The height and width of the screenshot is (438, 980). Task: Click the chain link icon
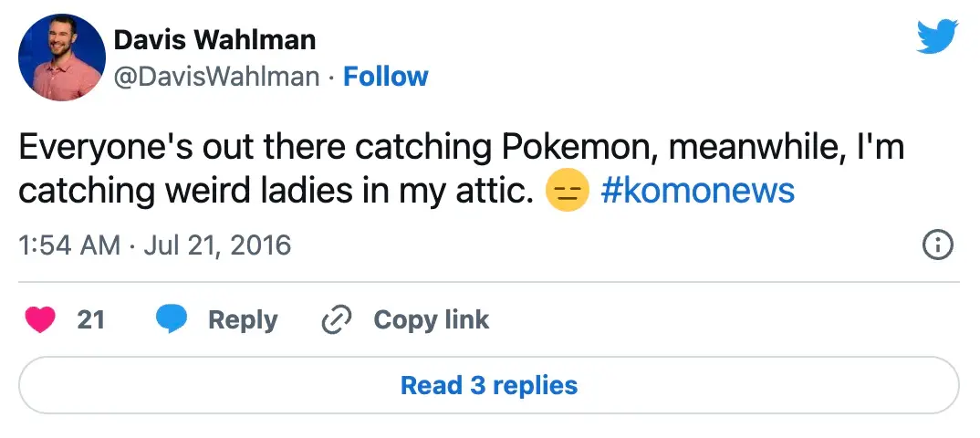point(338,320)
